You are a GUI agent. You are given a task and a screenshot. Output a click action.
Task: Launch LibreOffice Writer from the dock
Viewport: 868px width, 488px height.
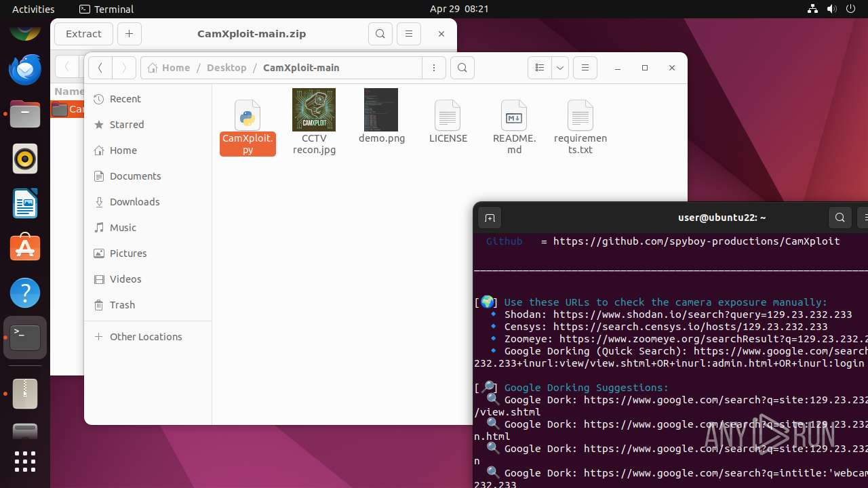[x=25, y=203]
